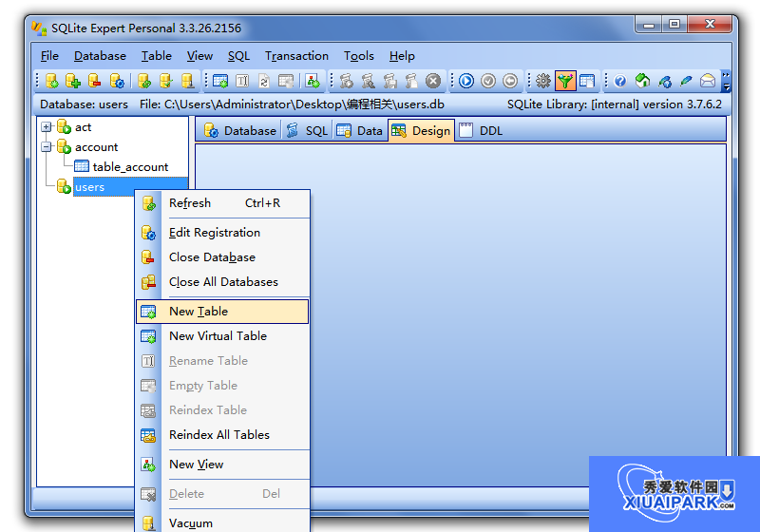Click the close database icon with red minus
This screenshot has height=532, width=760.
94,81
